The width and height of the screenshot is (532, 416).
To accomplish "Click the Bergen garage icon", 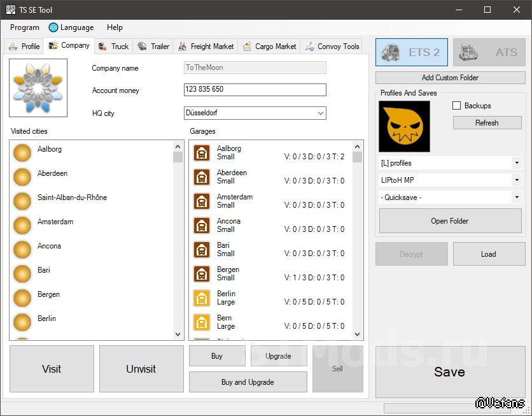I will click(202, 274).
